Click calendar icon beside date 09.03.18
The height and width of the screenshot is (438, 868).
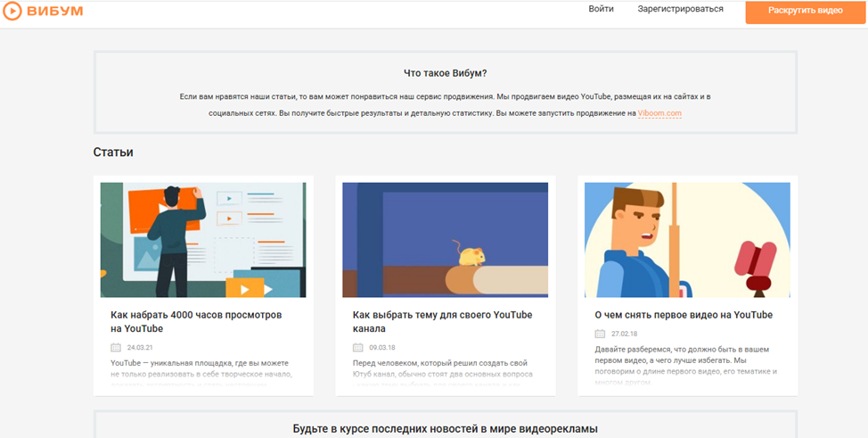(x=357, y=347)
